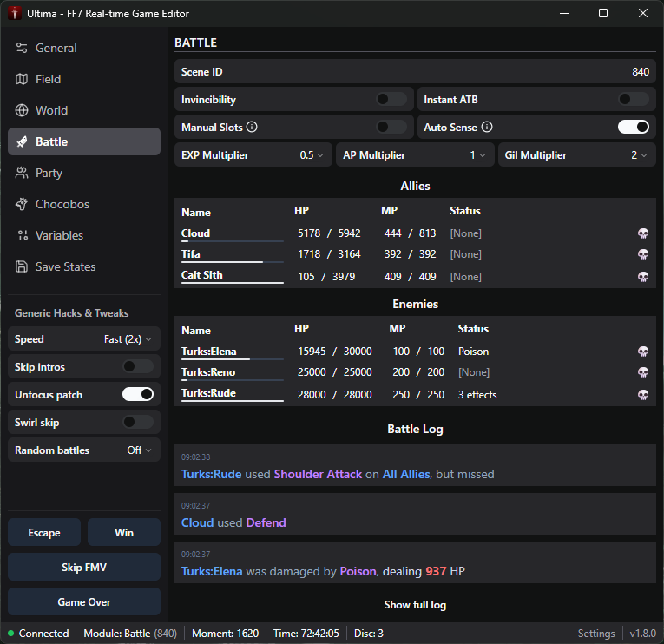Switch to the Field section

[84, 79]
